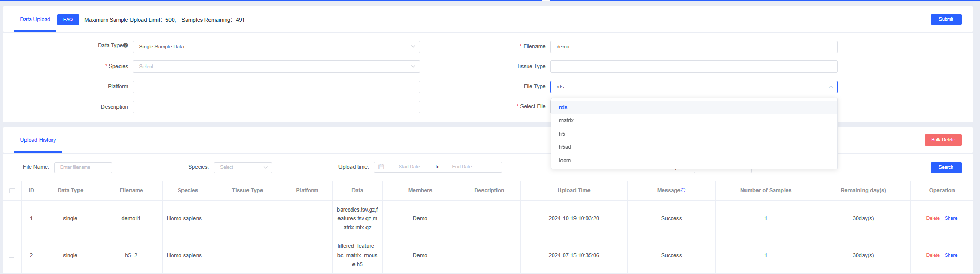Pick the loom option in dropdown
The image size is (980, 274).
pyautogui.click(x=565, y=160)
